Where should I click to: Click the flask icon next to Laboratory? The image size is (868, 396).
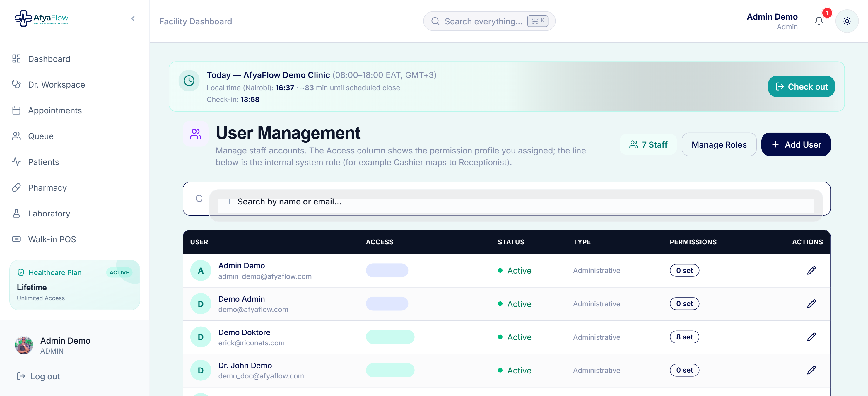coord(16,213)
